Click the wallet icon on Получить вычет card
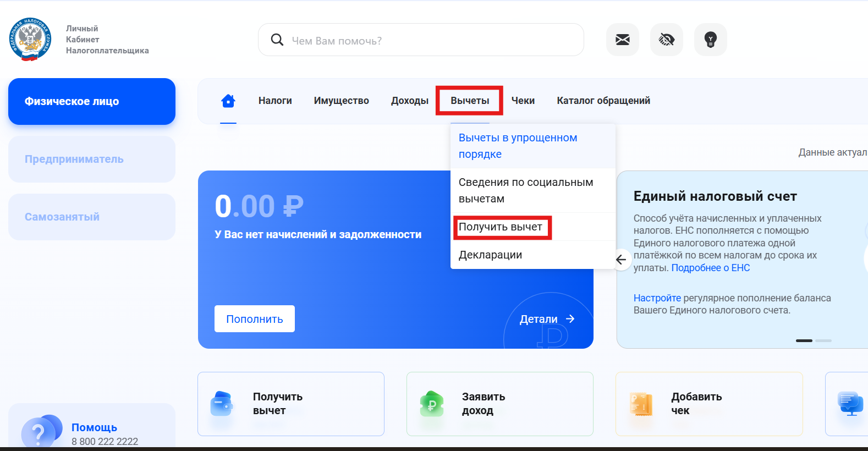 222,404
